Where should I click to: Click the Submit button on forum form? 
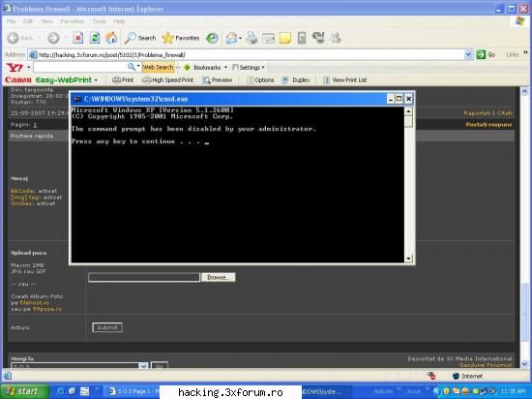point(107,327)
